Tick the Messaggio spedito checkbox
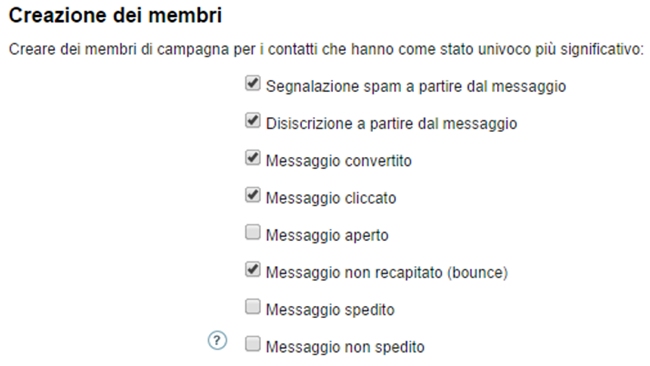Image resolution: width=650 pixels, height=366 pixels. 252,307
